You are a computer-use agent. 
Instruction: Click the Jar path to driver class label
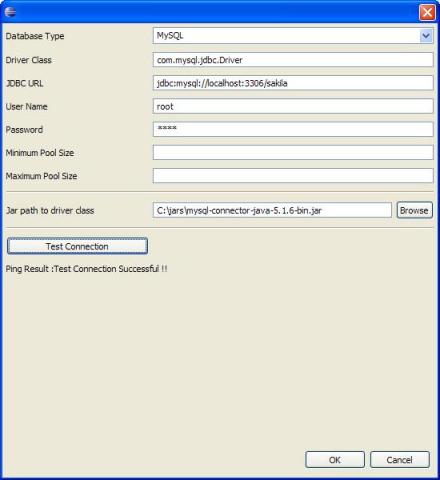coord(50,210)
